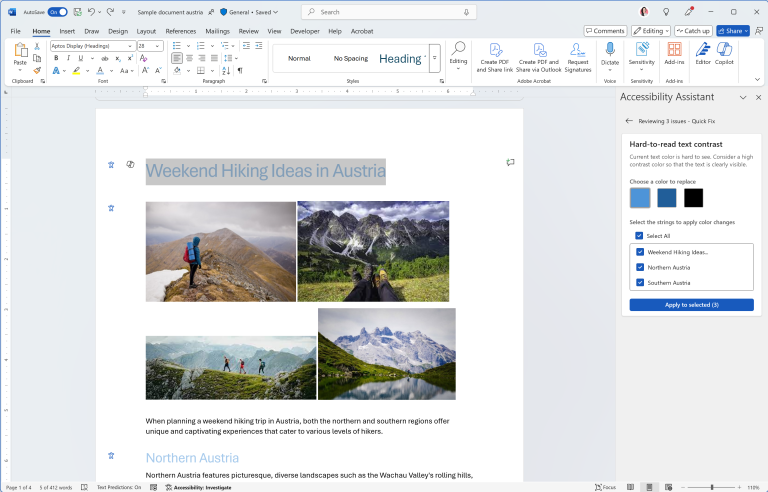Select the Format Painter brush
This screenshot has width=768, height=492.
click(37, 70)
